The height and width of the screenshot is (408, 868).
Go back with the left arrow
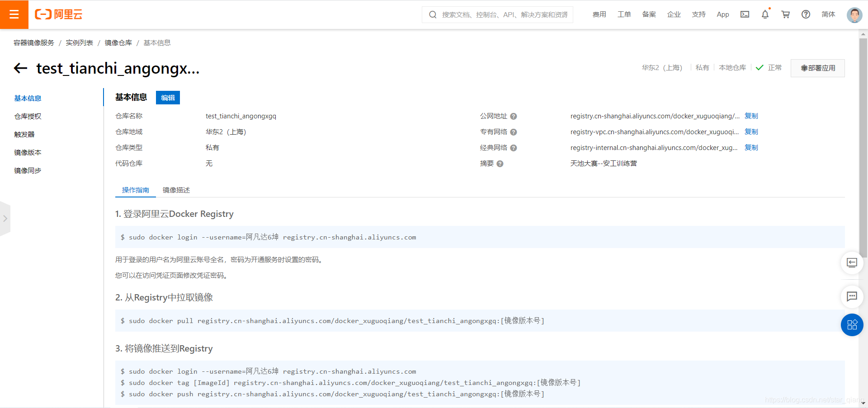[21, 68]
